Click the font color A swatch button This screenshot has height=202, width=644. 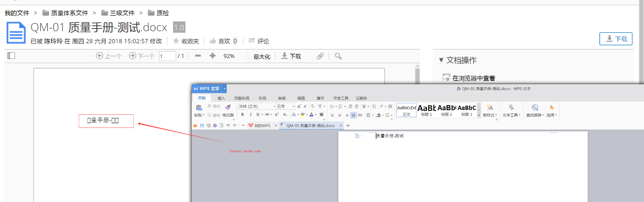(x=311, y=115)
